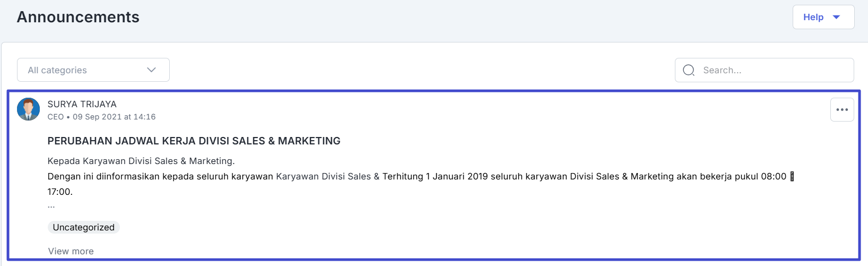Click the Uncategorized category tag
868x266 pixels.
click(84, 227)
